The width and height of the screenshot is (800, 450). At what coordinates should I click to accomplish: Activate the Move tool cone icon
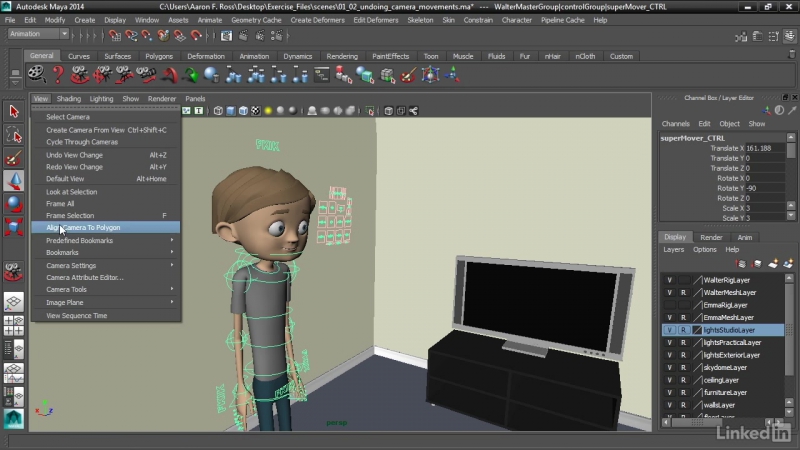[x=14, y=181]
